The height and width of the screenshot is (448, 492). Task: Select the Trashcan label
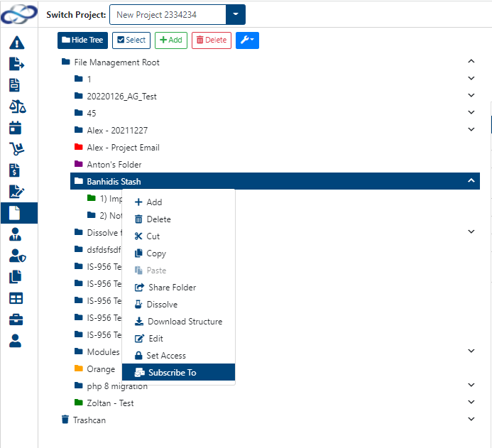click(x=89, y=420)
